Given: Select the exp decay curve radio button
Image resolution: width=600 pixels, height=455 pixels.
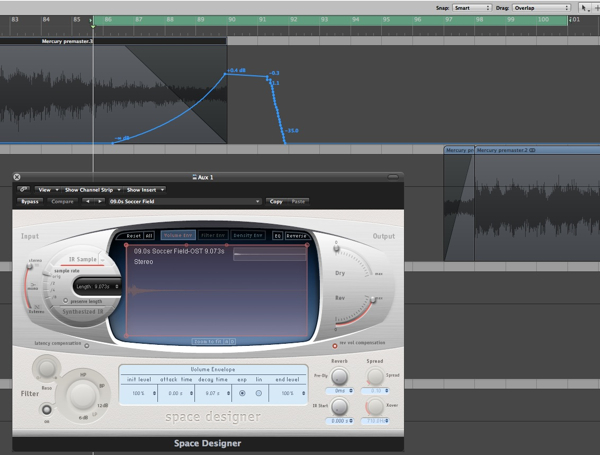Looking at the screenshot, I should coord(242,393).
